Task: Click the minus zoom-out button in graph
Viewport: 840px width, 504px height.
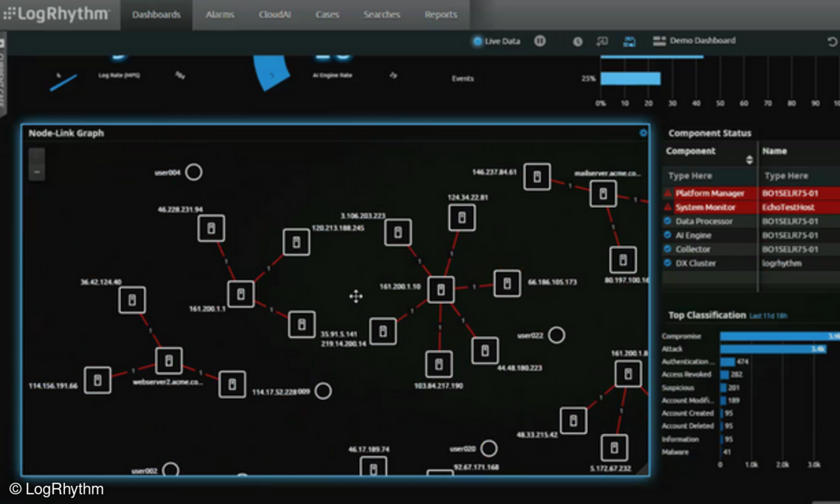Action: coord(36,172)
